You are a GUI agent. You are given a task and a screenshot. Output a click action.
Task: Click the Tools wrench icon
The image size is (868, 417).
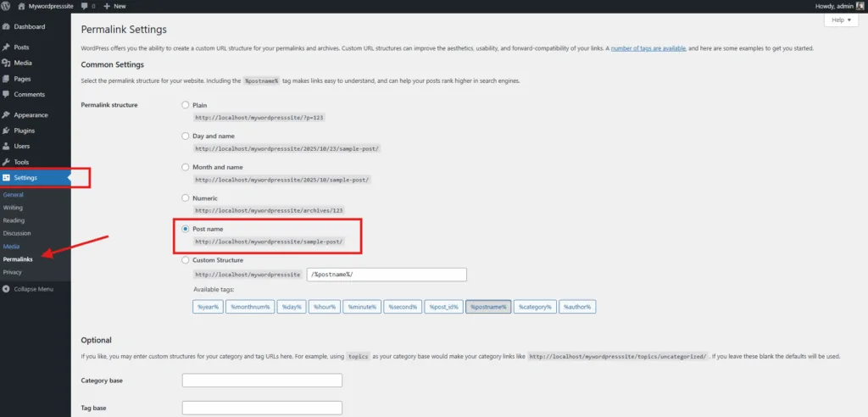click(6, 162)
